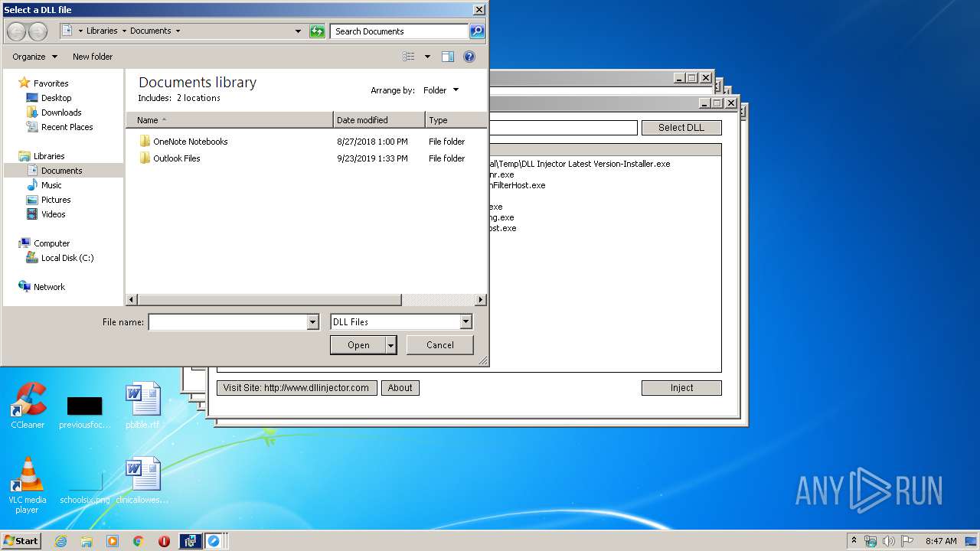
Task: Select the DLL Injector Latest Version-Installer.exe process
Action: [580, 164]
